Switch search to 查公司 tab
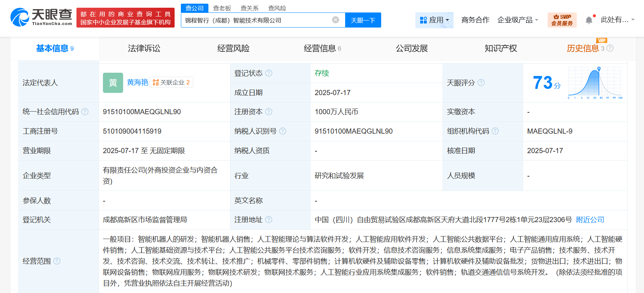 click(194, 8)
